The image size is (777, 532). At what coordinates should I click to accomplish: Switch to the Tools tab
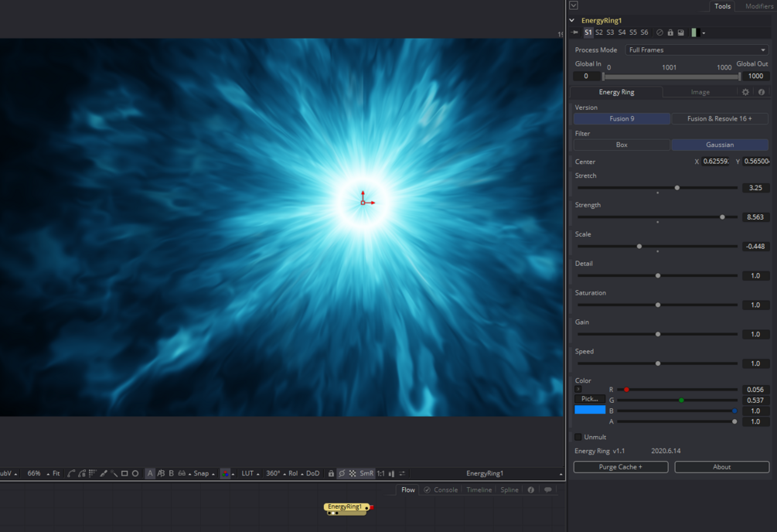point(722,6)
